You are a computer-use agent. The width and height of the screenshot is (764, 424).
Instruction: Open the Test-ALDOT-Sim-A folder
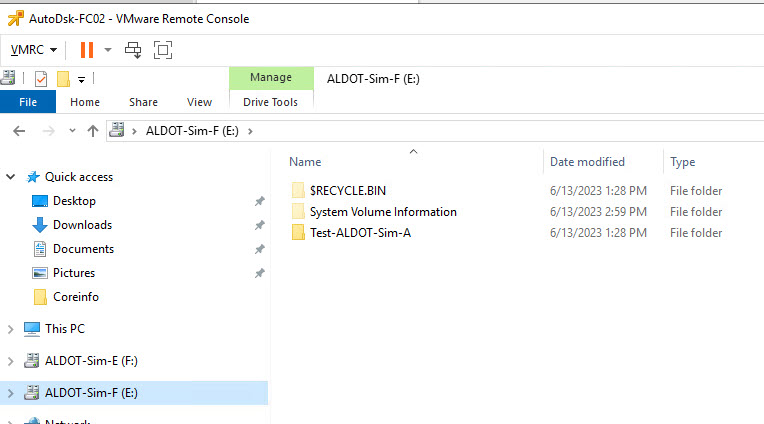click(360, 233)
